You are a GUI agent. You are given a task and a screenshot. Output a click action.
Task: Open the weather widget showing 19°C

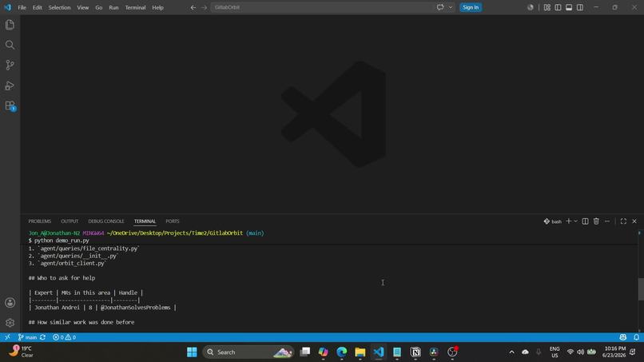coord(22,352)
